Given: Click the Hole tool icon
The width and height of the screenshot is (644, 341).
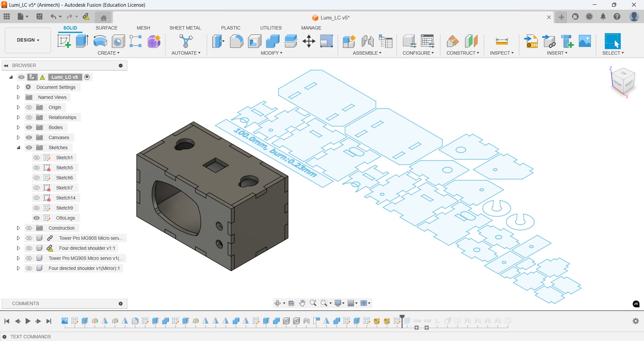Looking at the screenshot, I should 118,41.
